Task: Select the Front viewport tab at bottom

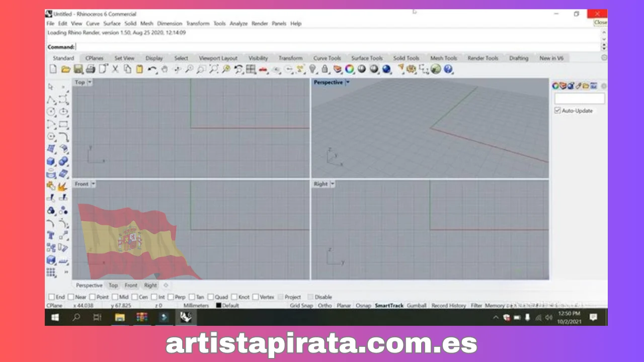Action: point(131,286)
